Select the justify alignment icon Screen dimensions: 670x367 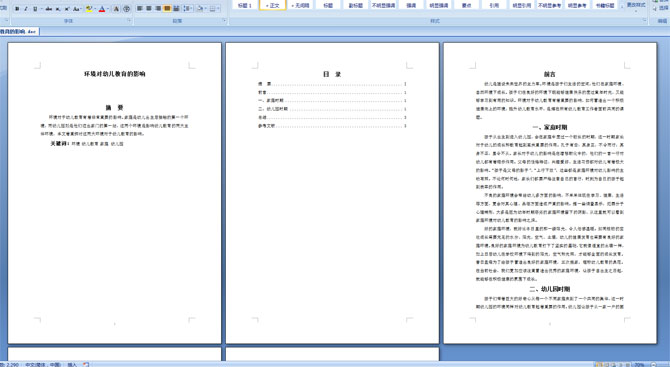click(167, 9)
